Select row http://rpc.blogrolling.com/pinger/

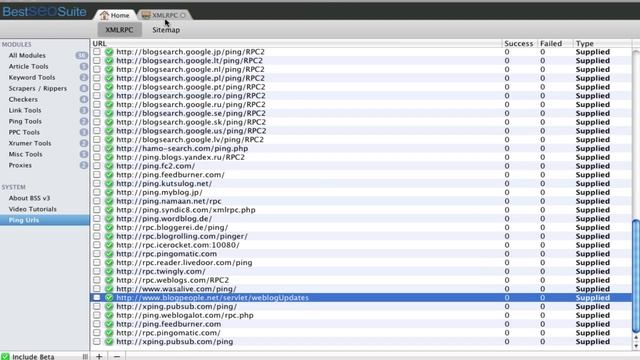pyautogui.click(x=361, y=236)
